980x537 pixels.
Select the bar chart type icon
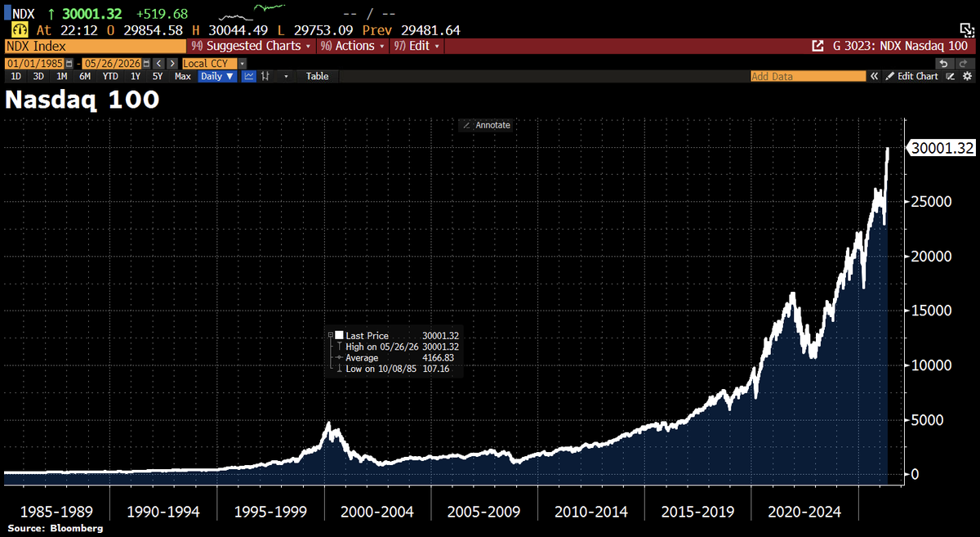point(265,76)
